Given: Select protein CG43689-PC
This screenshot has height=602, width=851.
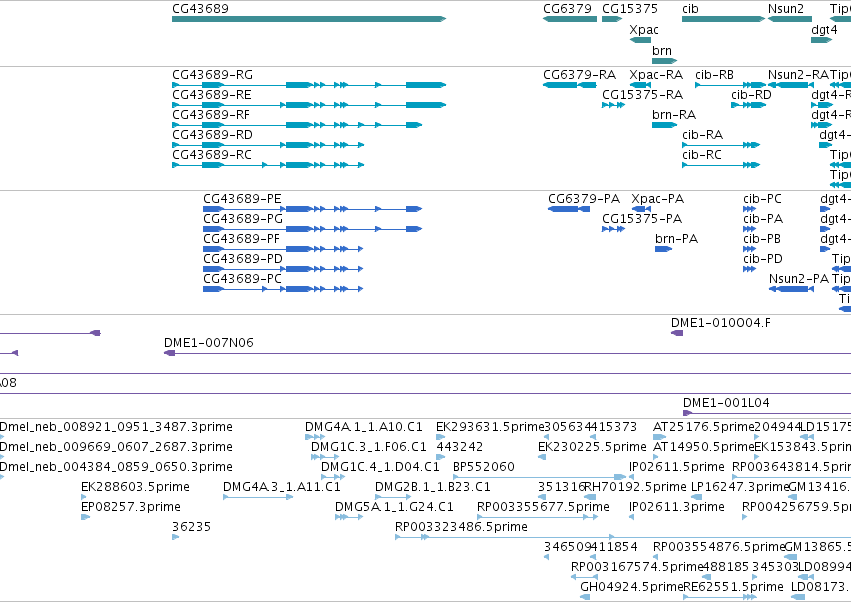Looking at the screenshot, I should (x=283, y=289).
